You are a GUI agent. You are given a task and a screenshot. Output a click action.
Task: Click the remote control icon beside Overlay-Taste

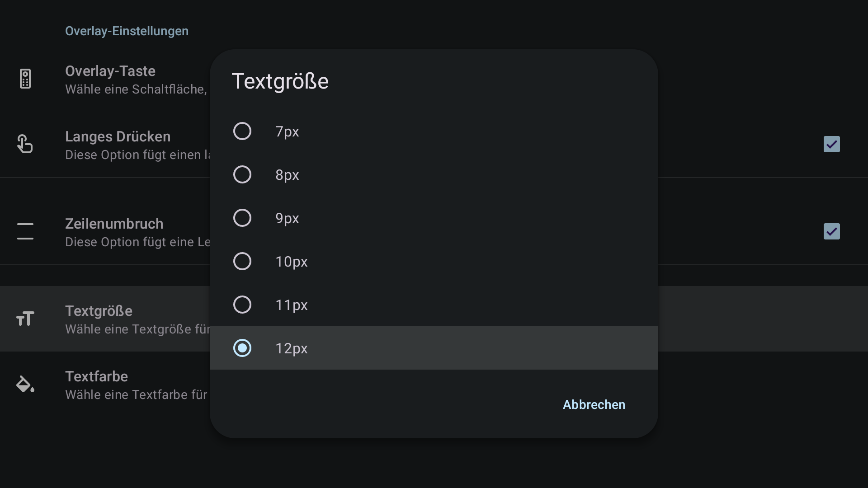tap(25, 79)
